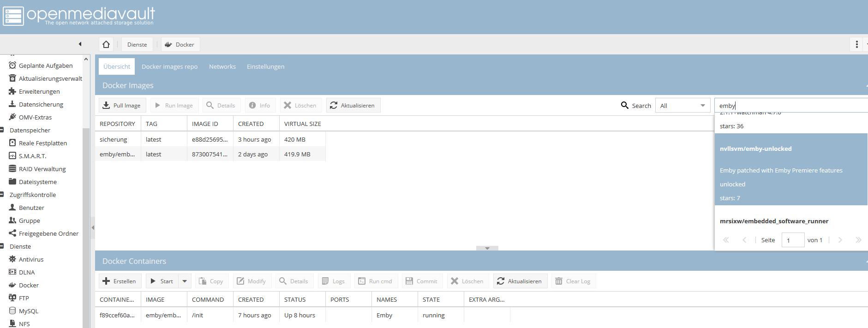Image resolution: width=868 pixels, height=328 pixels.
Task: Click Erstellen to create container
Action: (x=120, y=281)
